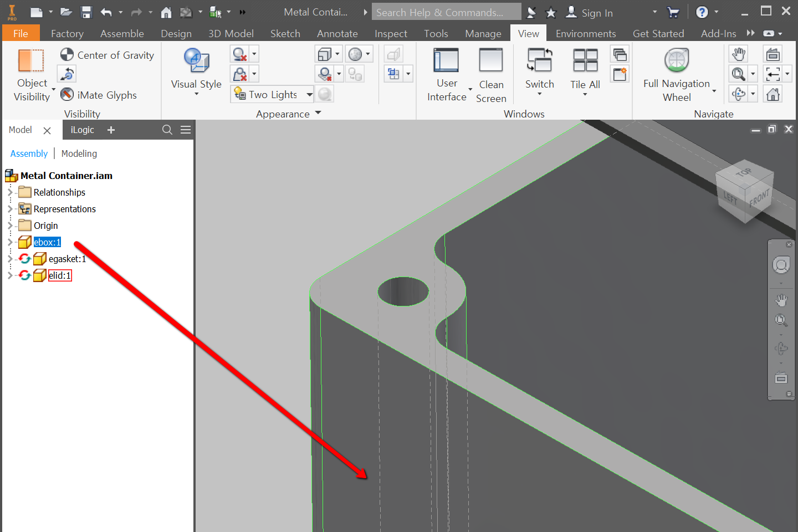This screenshot has height=532, width=798.
Task: Open the Environments ribbon tab
Action: pos(586,33)
